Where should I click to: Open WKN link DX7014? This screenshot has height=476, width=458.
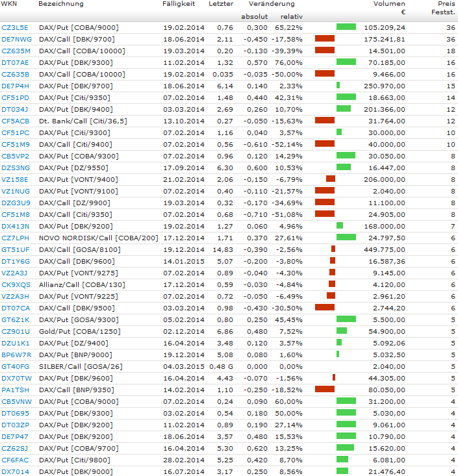coord(16,471)
